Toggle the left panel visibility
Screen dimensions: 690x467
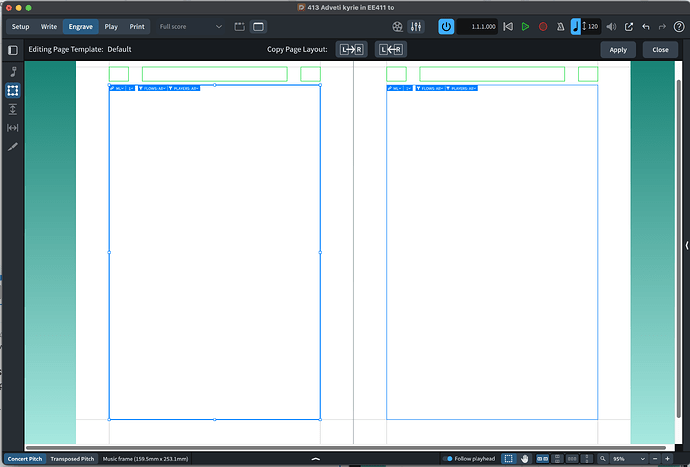coord(13,50)
